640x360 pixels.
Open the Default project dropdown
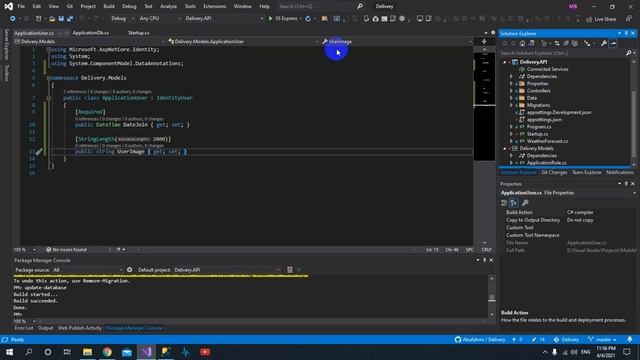(x=227, y=270)
